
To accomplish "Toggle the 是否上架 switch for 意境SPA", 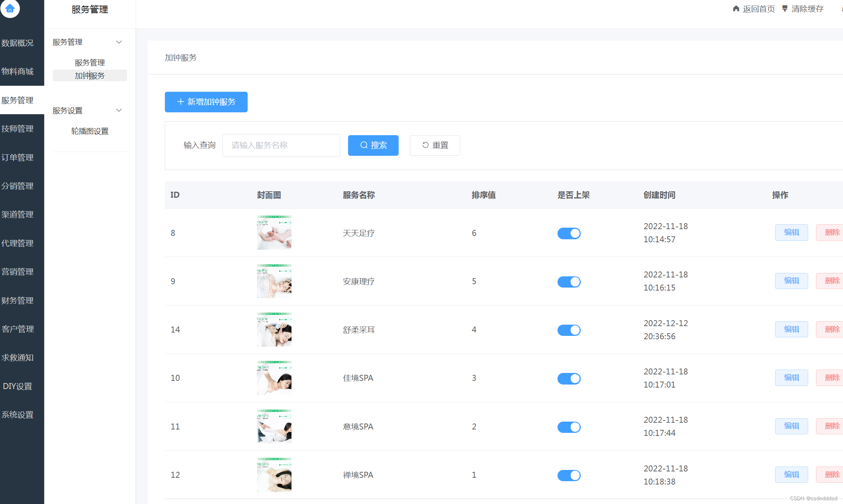I will coord(569,427).
